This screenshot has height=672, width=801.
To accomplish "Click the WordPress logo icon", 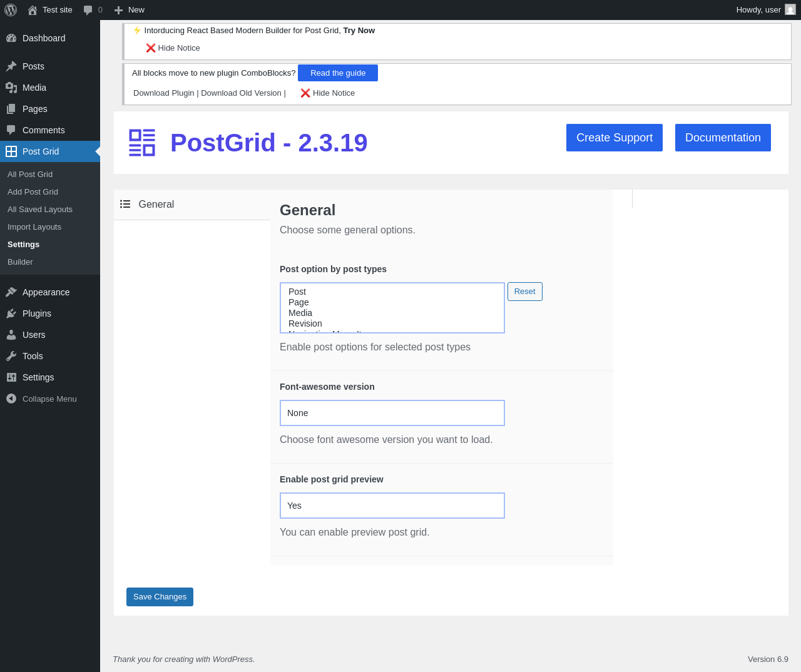I will click(x=11, y=10).
